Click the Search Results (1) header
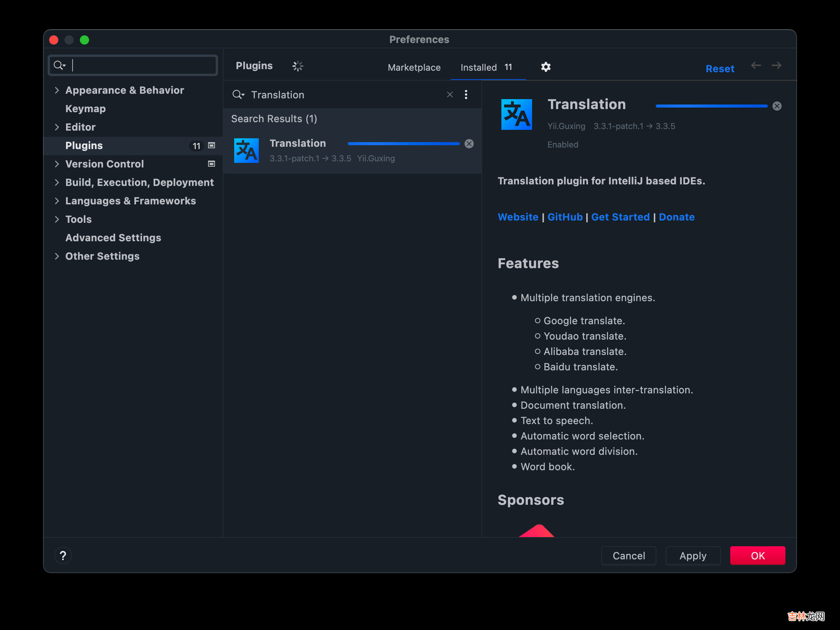The width and height of the screenshot is (840, 630). 274,119
